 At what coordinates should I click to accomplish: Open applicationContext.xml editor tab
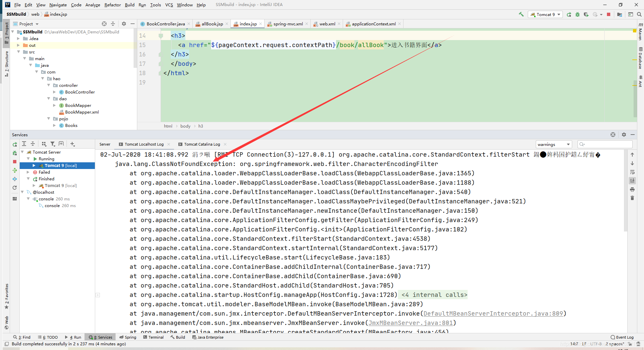pos(373,24)
